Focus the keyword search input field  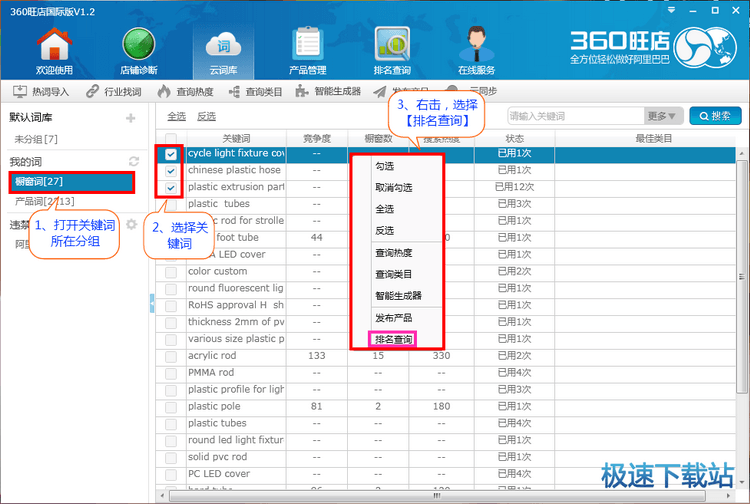(576, 116)
